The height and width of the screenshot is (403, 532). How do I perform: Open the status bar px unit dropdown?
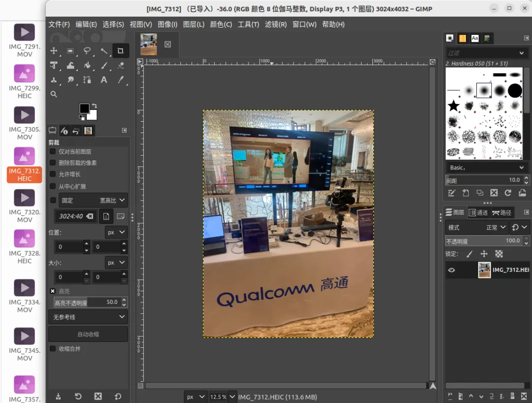tap(196, 397)
